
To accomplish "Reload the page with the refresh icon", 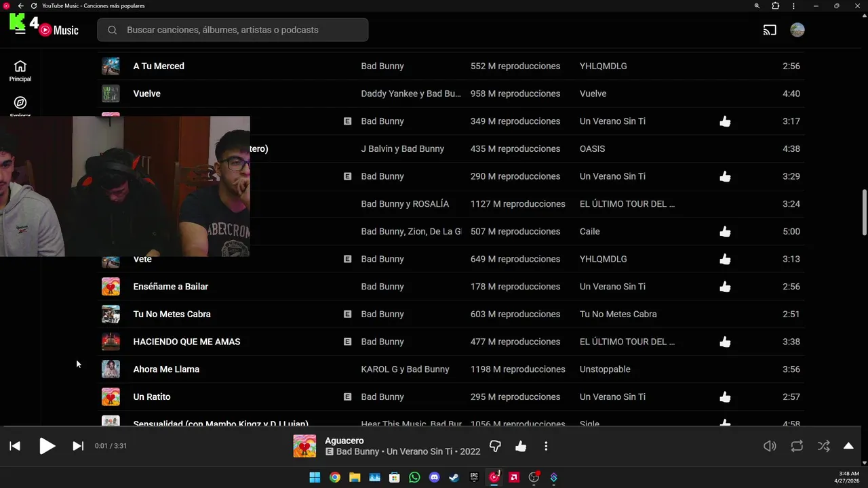I will (33, 5).
